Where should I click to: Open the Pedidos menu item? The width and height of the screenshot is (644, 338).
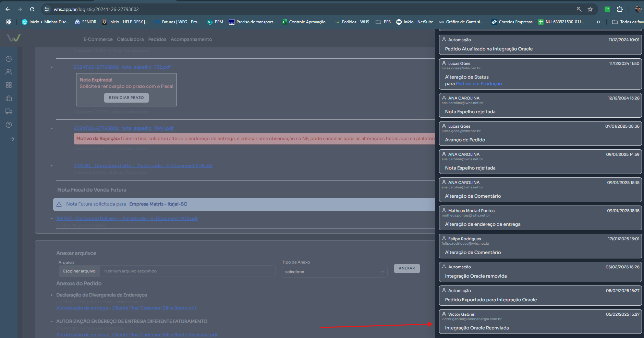coord(157,39)
